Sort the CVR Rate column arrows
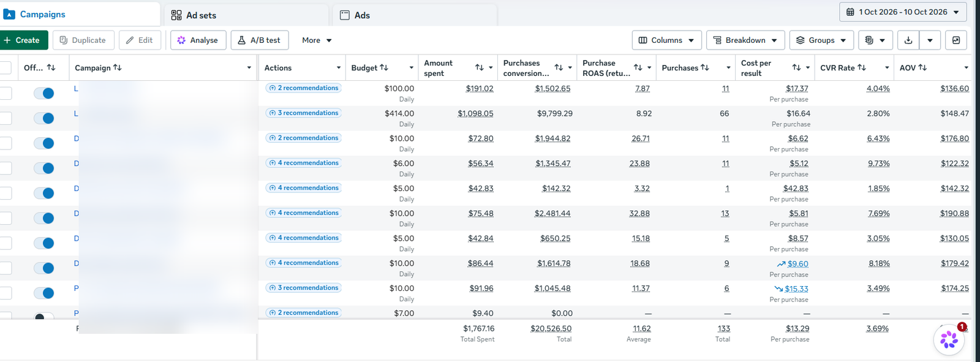 point(862,68)
